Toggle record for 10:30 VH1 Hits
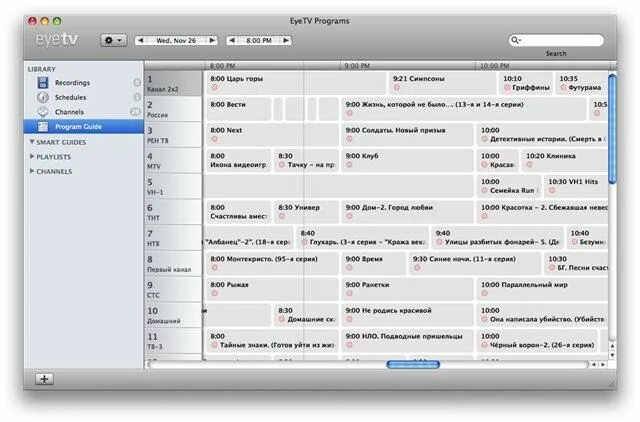This screenshot has width=640, height=422. (x=552, y=191)
